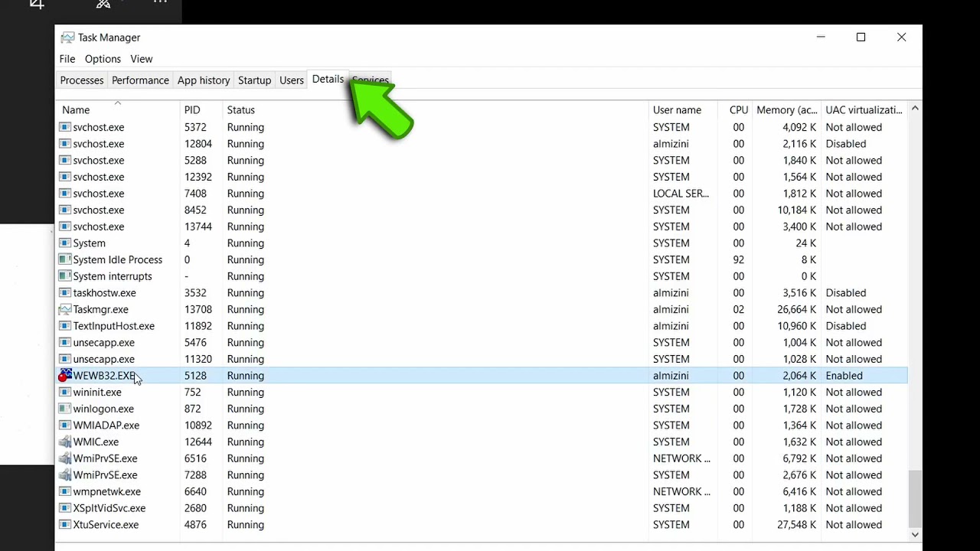Screen dimensions: 980x551
Task: Click the wmpnetwk.exe process icon
Action: [x=65, y=491]
